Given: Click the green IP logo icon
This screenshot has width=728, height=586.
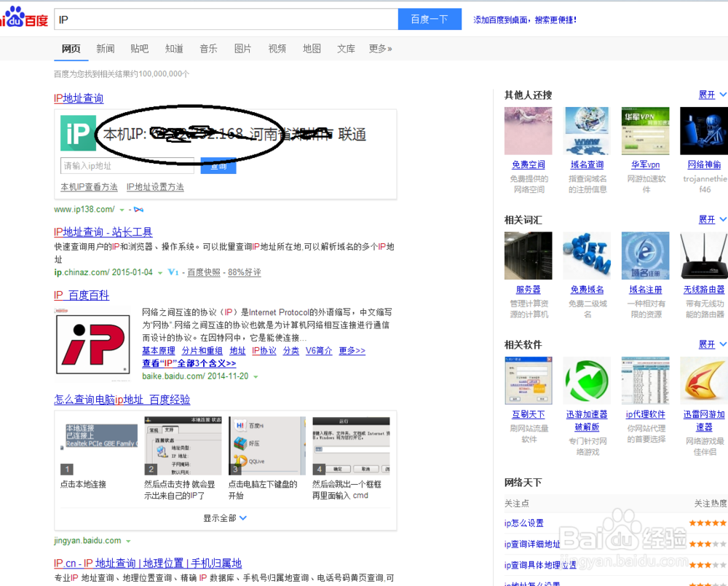Looking at the screenshot, I should tap(78, 133).
